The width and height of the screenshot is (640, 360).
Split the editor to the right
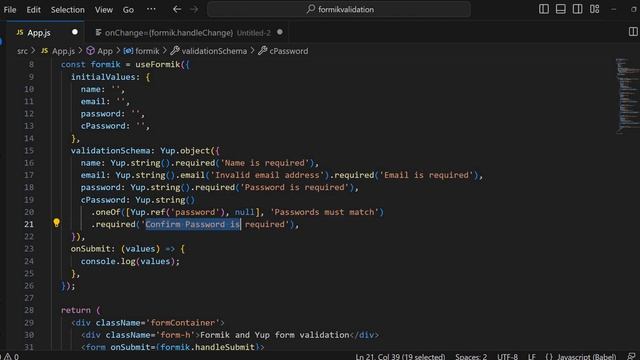[633, 32]
